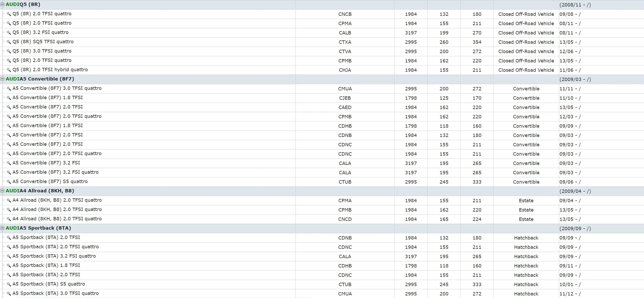
Task: Click magnifier icon on Q5 CPMB engine row
Action: [x=9, y=61]
